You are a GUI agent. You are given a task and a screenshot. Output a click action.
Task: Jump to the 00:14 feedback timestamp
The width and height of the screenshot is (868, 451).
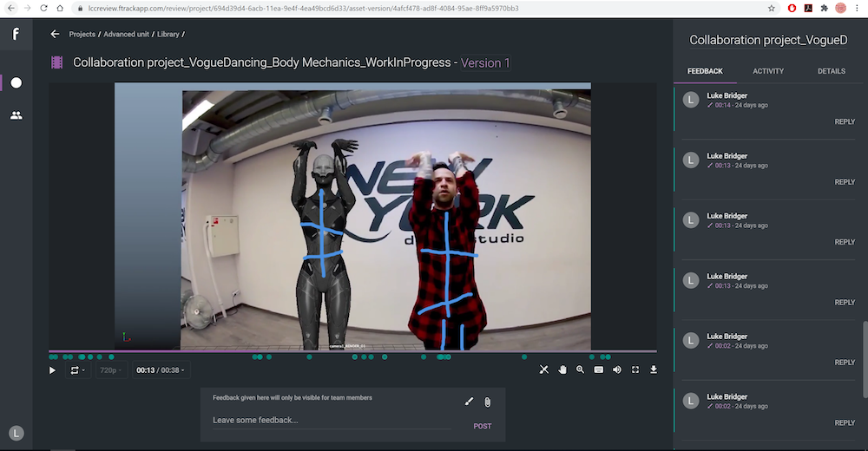pyautogui.click(x=722, y=105)
